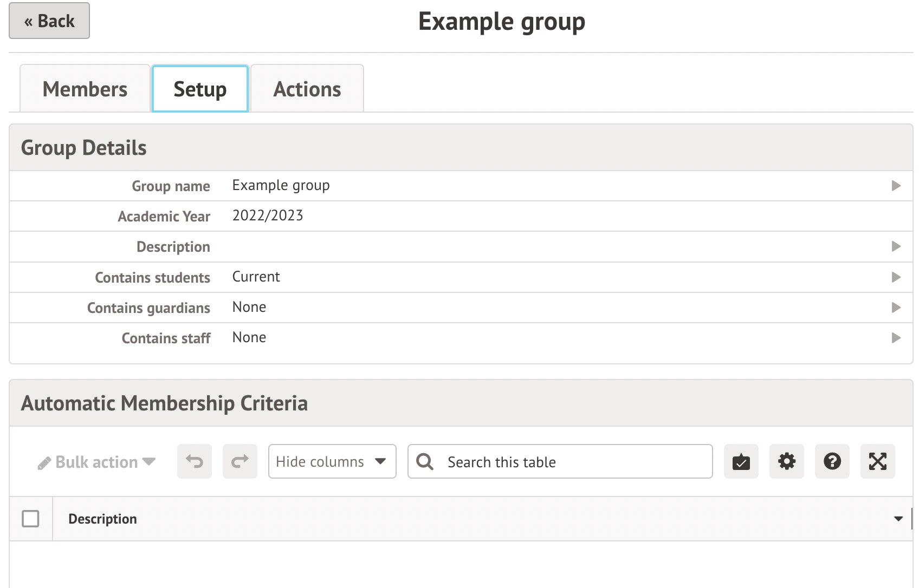Image resolution: width=919 pixels, height=588 pixels.
Task: Go back with the Back button
Action: 49,21
